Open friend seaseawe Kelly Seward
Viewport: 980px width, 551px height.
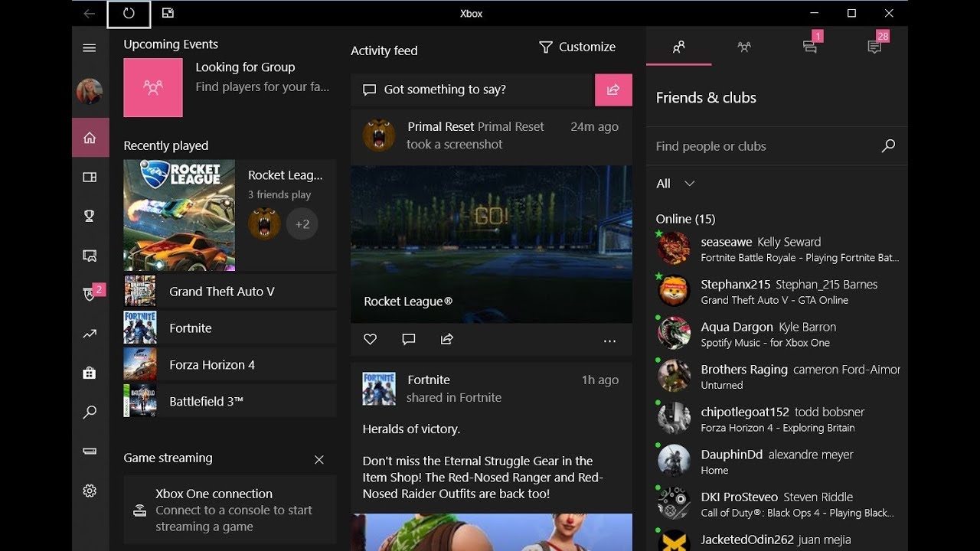click(777, 249)
